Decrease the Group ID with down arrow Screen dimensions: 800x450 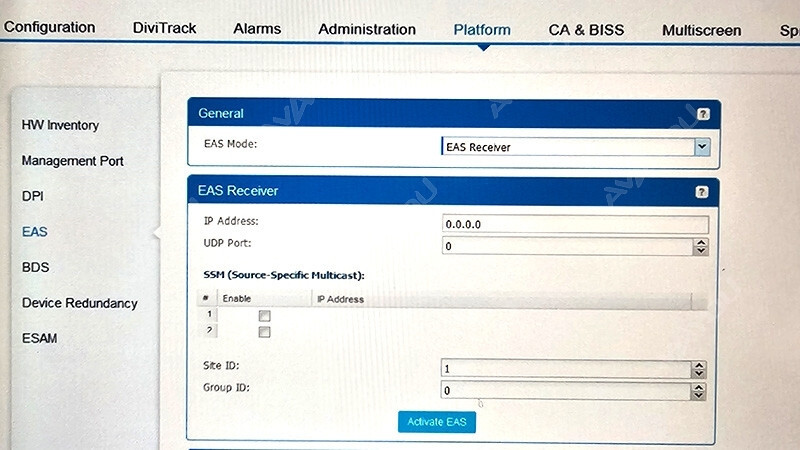[699, 395]
